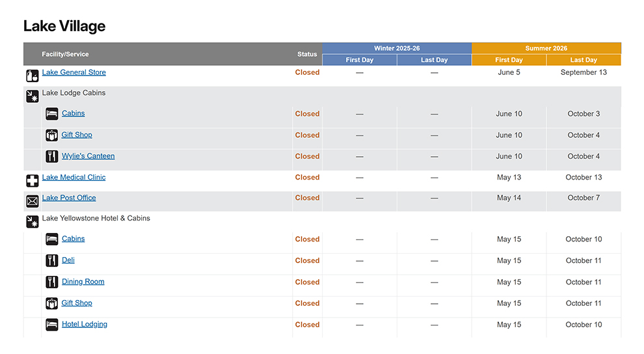The width and height of the screenshot is (644, 354).
Task: Open the Lake General Store link
Action: point(74,72)
